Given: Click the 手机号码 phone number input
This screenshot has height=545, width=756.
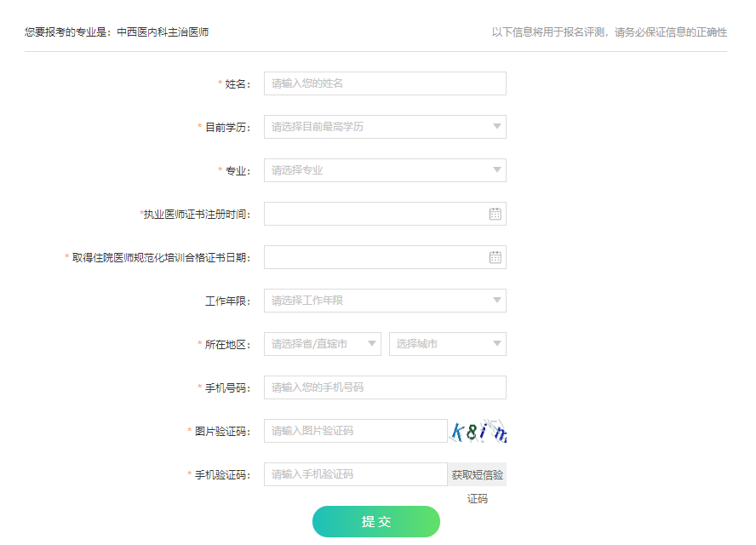Looking at the screenshot, I should click(384, 387).
